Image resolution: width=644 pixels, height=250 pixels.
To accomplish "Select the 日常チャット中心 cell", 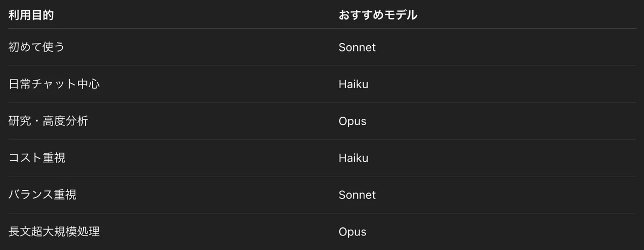I will (x=54, y=84).
